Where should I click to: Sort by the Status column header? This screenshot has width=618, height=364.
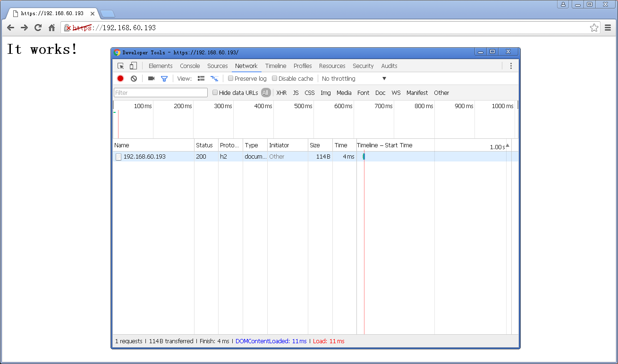tap(206, 145)
